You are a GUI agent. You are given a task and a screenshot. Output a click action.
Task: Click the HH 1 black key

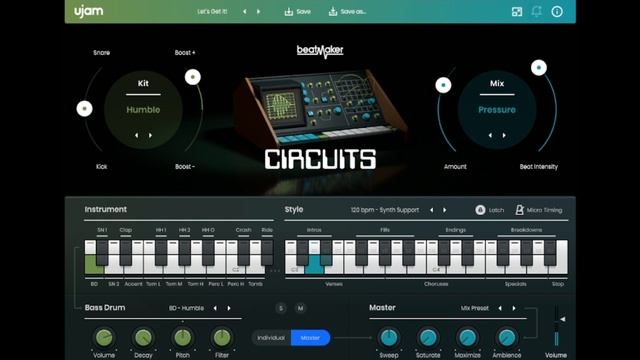161,252
